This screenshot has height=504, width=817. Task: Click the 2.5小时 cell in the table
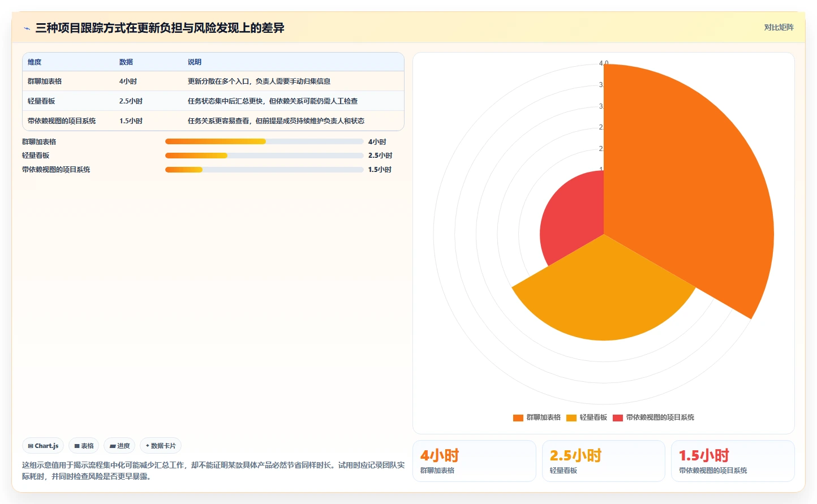pyautogui.click(x=131, y=101)
